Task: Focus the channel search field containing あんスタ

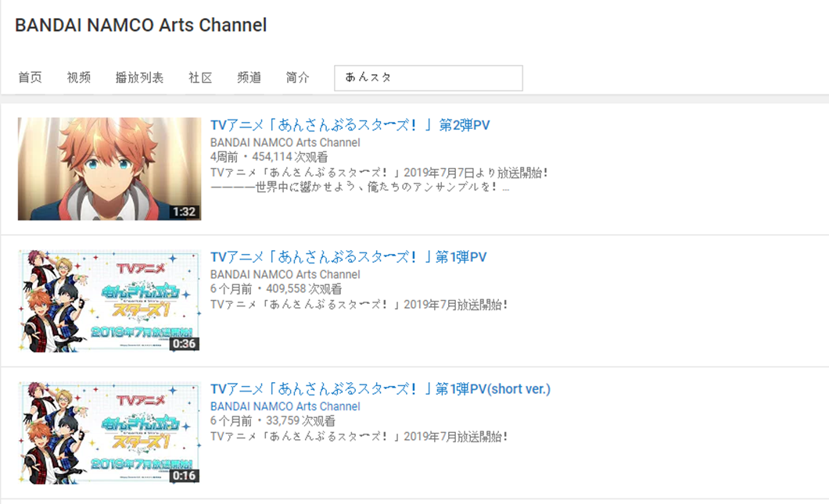Action: point(429,78)
